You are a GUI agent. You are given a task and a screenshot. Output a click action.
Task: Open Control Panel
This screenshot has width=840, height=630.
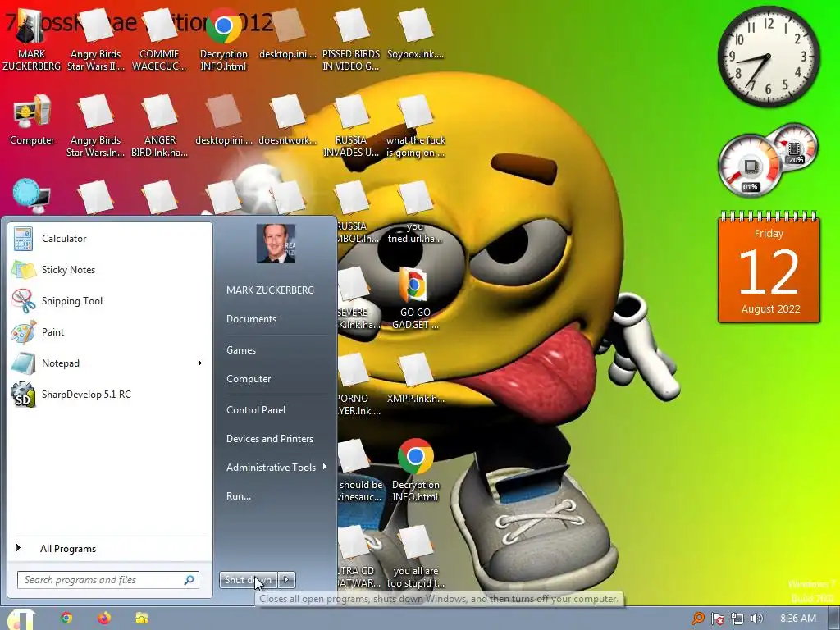256,410
